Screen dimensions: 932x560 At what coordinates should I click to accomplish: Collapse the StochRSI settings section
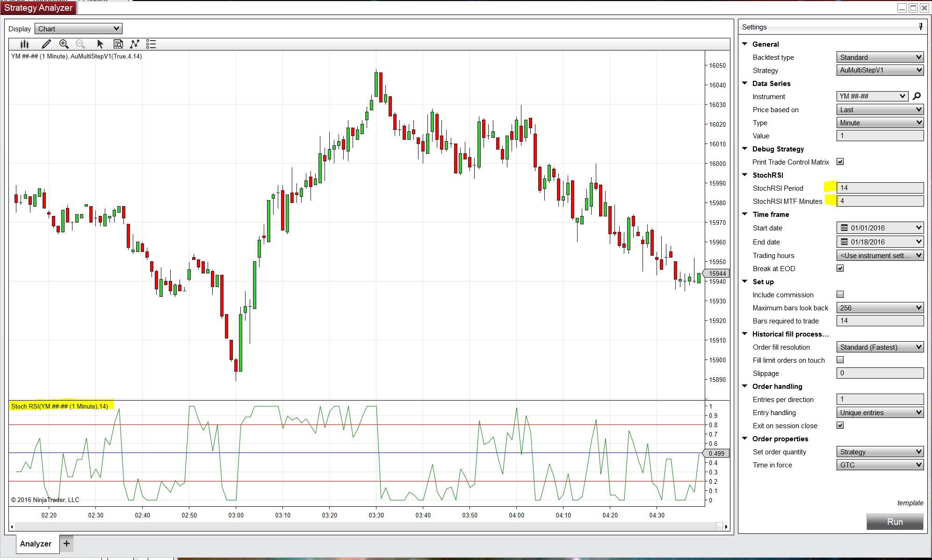pos(745,175)
